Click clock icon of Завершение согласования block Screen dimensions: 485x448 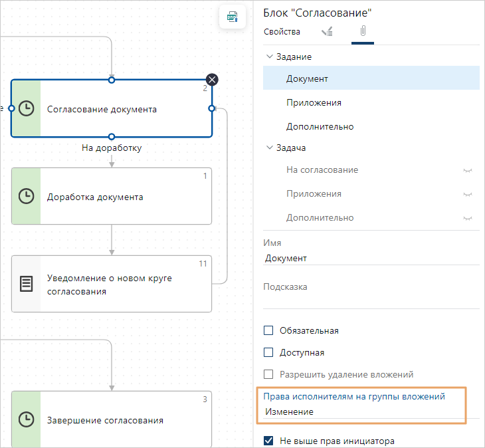click(26, 419)
